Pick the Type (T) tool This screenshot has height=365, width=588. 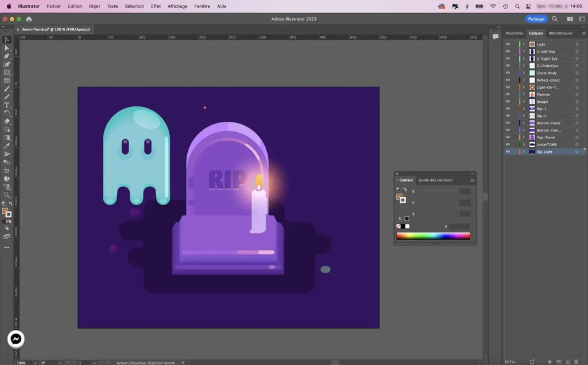[7, 105]
